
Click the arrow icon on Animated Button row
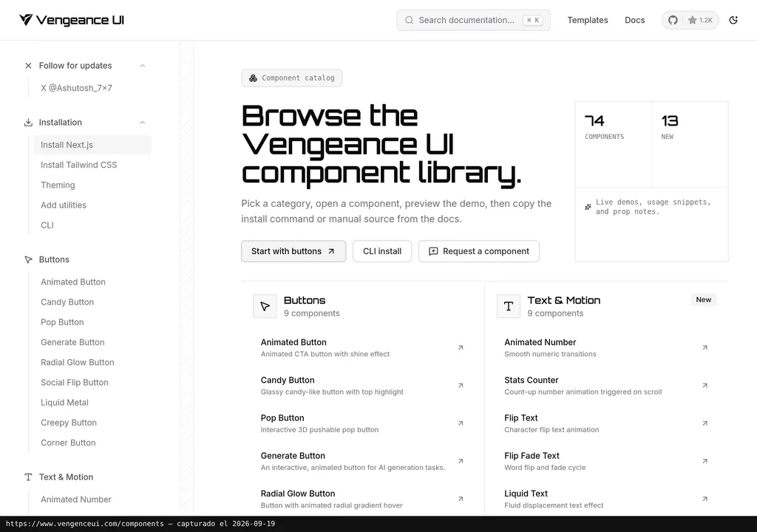coord(461,347)
